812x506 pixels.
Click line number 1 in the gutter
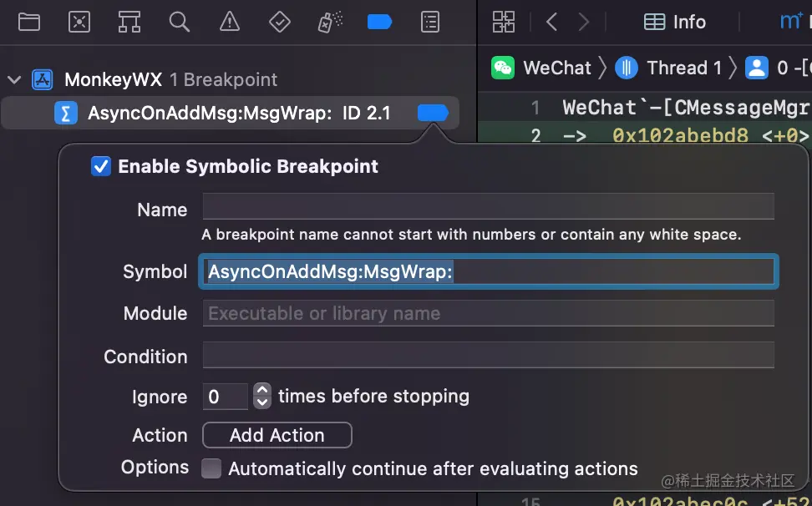(x=535, y=108)
